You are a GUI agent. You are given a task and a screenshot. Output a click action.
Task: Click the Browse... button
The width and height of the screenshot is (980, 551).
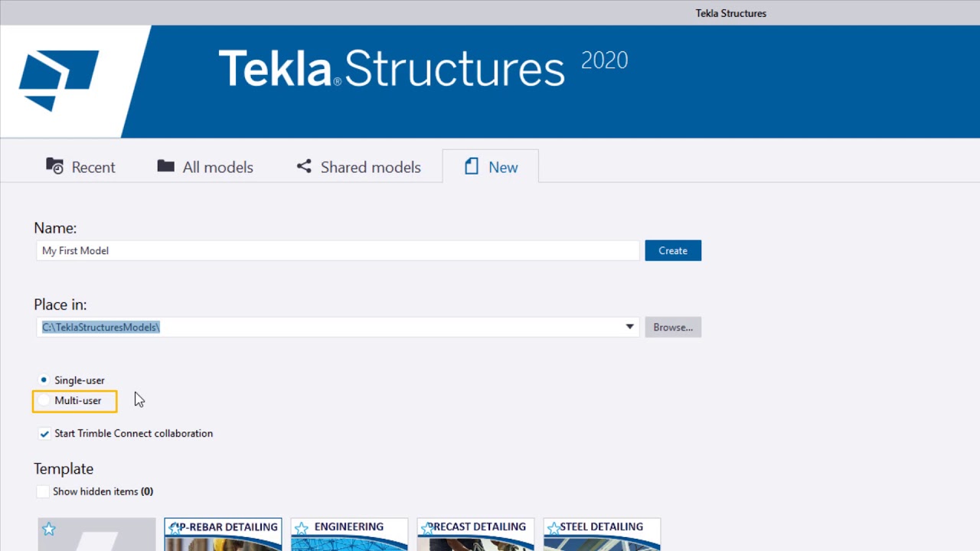[673, 327]
